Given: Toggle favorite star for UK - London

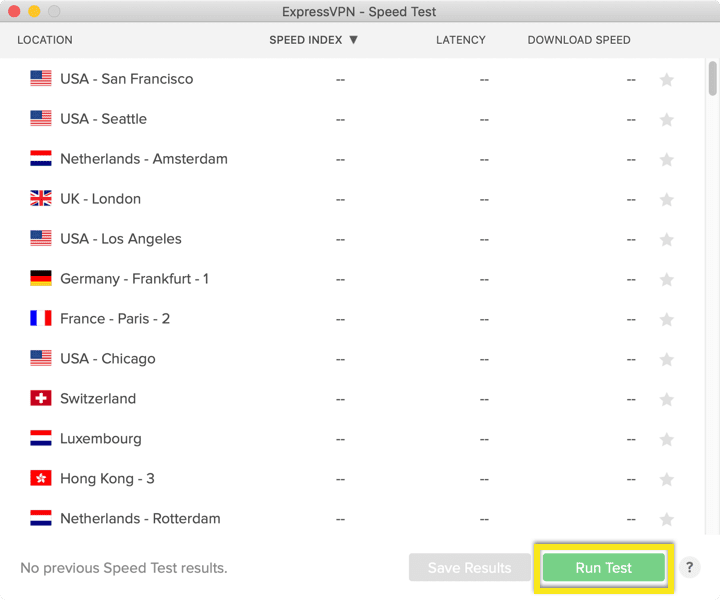Looking at the screenshot, I should coord(667,200).
